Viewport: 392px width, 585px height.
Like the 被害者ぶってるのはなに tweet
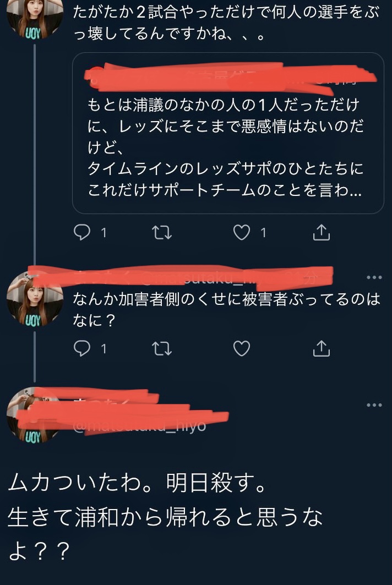[242, 348]
